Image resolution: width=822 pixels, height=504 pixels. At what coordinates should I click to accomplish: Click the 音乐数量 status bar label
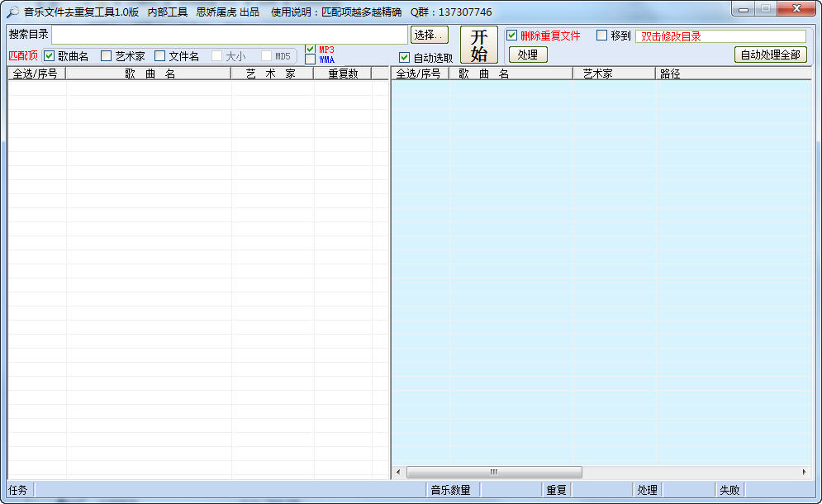pyautogui.click(x=451, y=490)
